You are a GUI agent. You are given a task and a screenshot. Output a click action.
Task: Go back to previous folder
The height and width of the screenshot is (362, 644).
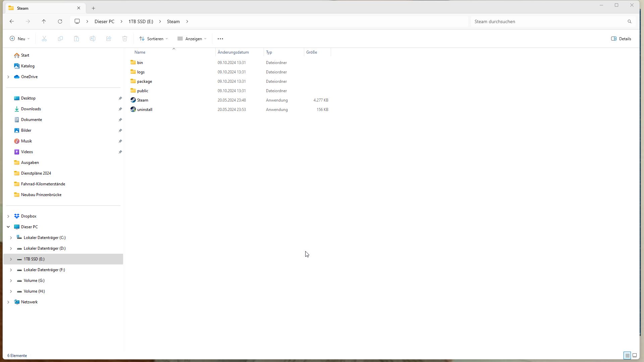coord(12,21)
